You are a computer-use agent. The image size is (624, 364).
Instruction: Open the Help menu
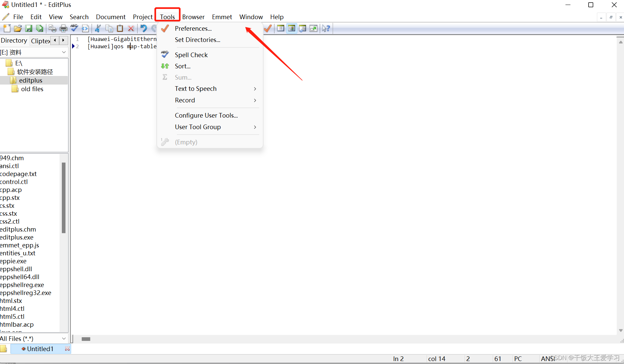click(x=277, y=17)
